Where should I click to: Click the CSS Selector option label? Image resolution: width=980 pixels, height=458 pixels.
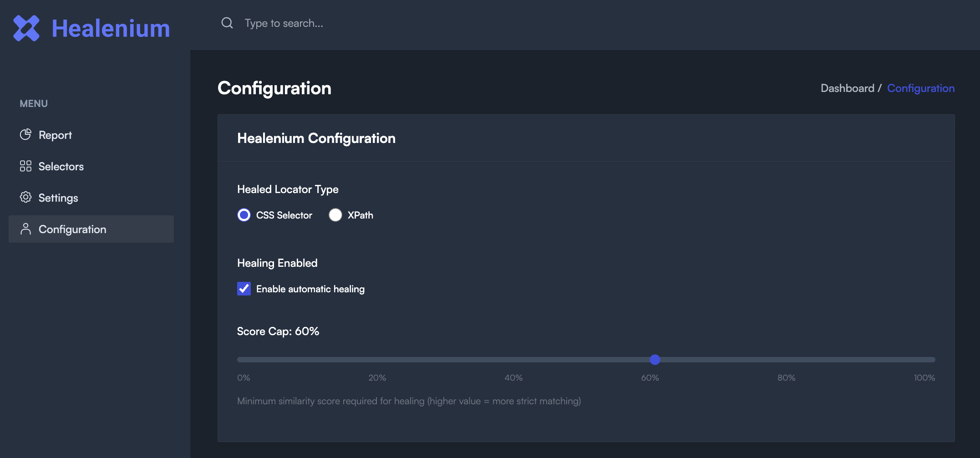pos(284,215)
